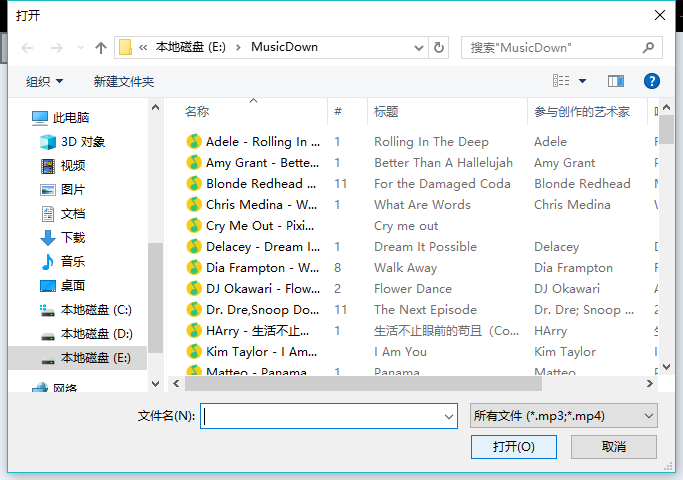Click the 打开(O) button
Viewport: 683px width, 480px height.
514,446
